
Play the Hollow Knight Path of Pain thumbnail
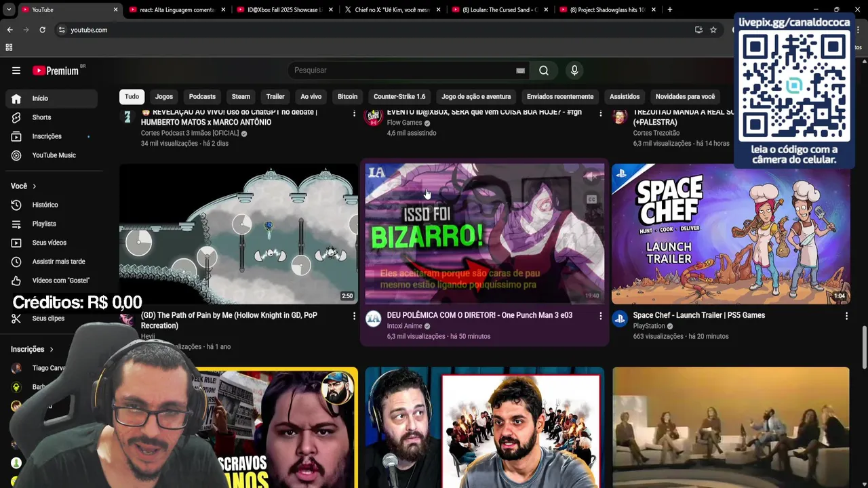tap(239, 234)
